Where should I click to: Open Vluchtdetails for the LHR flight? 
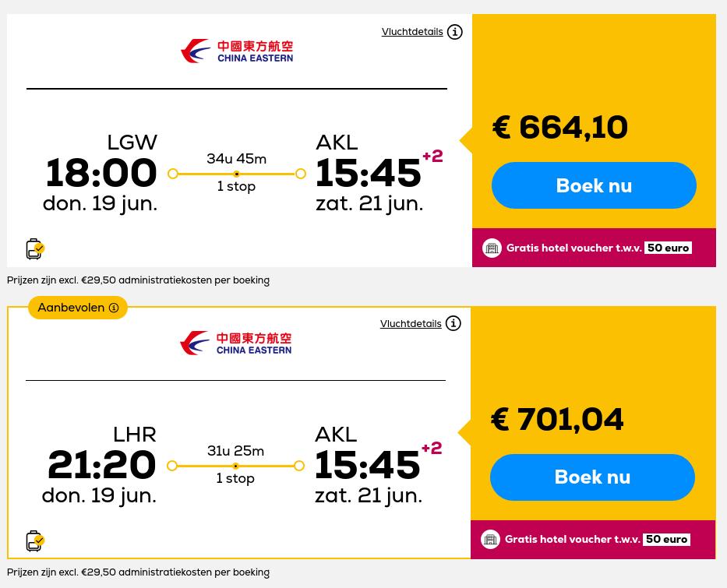411,324
